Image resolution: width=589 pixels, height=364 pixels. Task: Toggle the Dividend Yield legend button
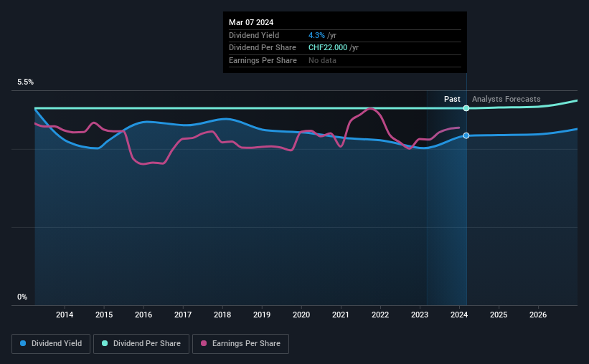[51, 344]
